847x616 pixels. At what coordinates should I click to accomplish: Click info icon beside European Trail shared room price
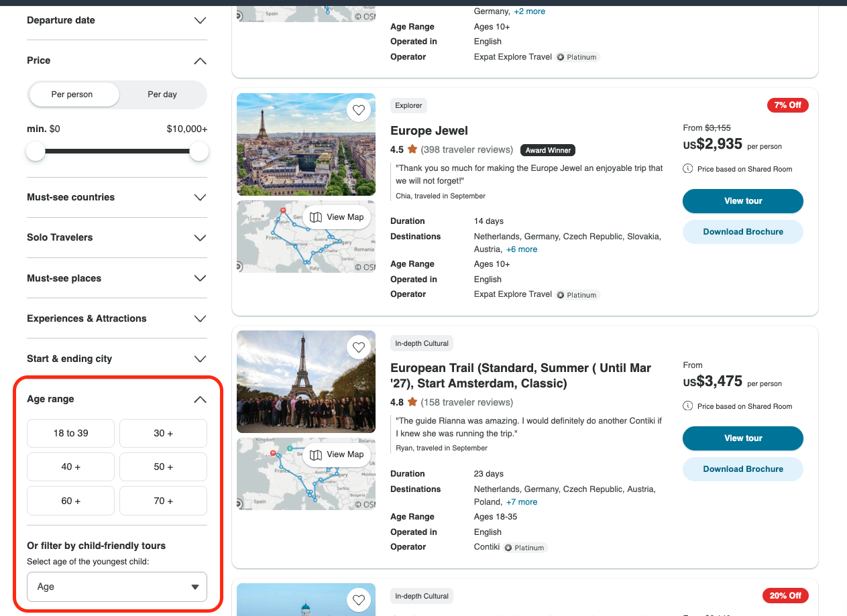[x=687, y=406]
